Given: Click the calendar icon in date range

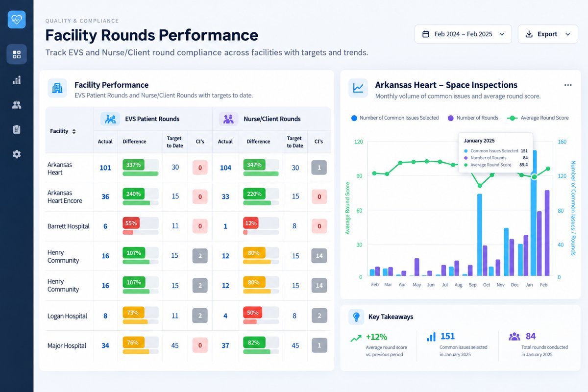Looking at the screenshot, I should tap(426, 34).
